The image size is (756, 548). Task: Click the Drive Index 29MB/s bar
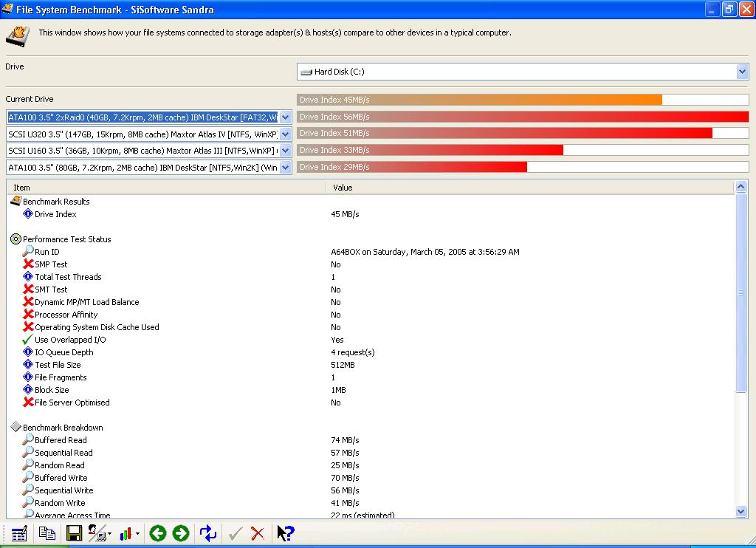[412, 167]
